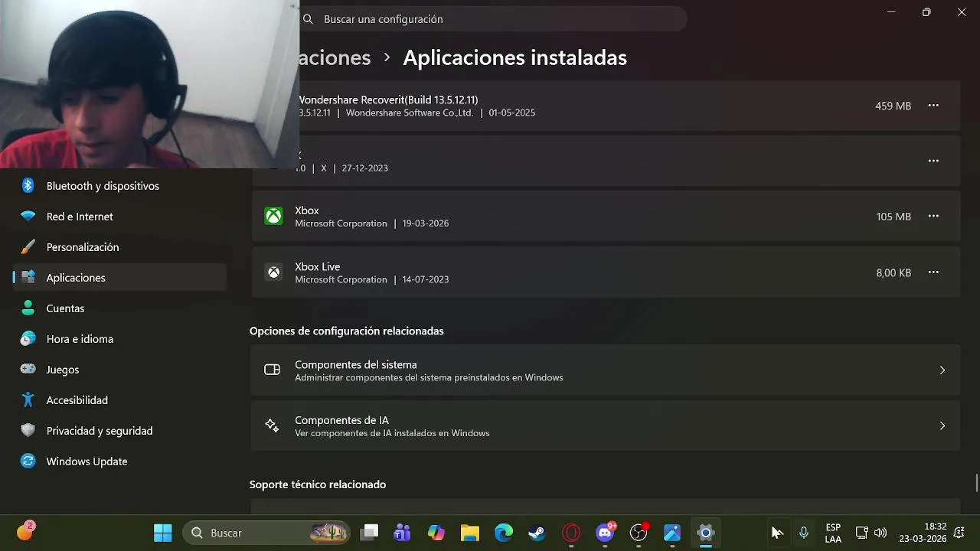Open Opera browser from taskbar

click(x=571, y=533)
